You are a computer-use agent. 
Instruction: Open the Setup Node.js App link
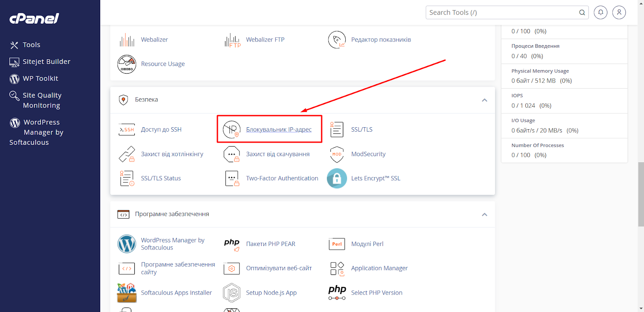[x=271, y=293]
